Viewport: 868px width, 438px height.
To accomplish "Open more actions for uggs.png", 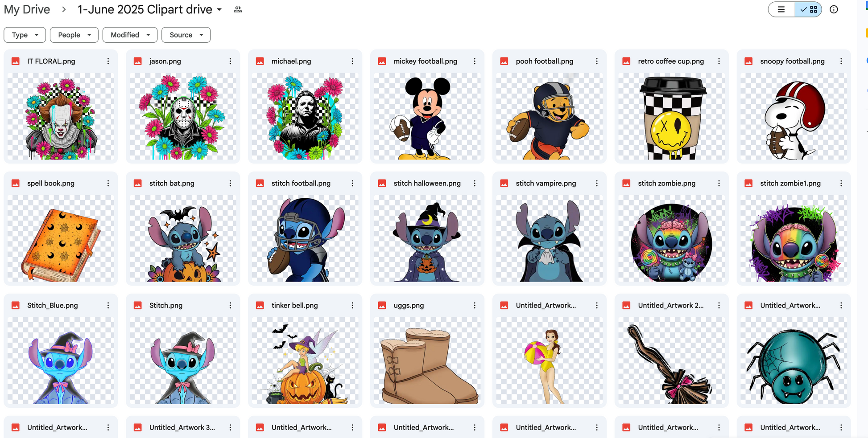I will [x=475, y=306].
